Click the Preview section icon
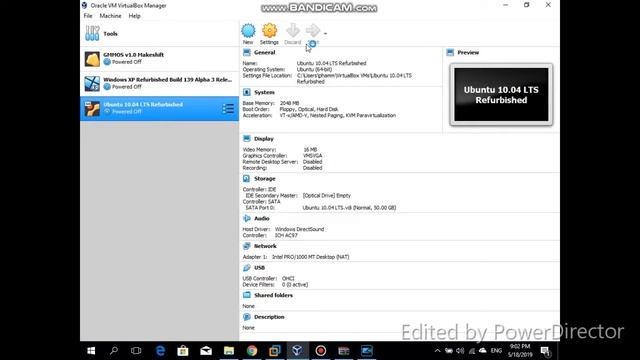Image resolution: width=640 pixels, height=360 pixels. (450, 52)
